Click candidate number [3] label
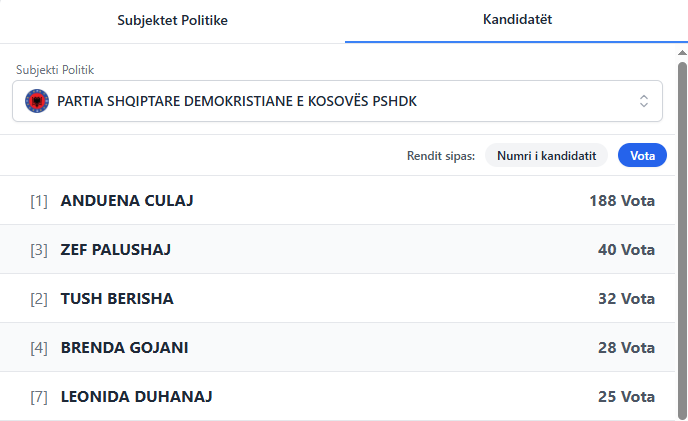 [x=39, y=250]
